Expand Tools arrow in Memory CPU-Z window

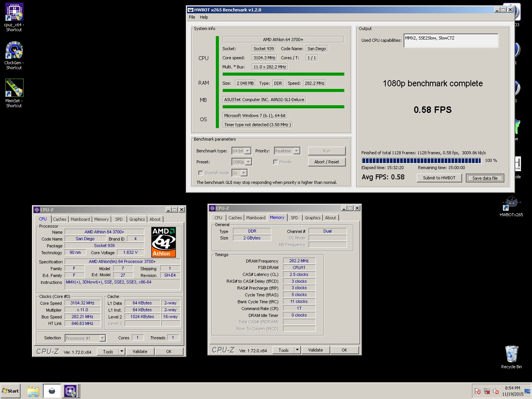click(298, 350)
